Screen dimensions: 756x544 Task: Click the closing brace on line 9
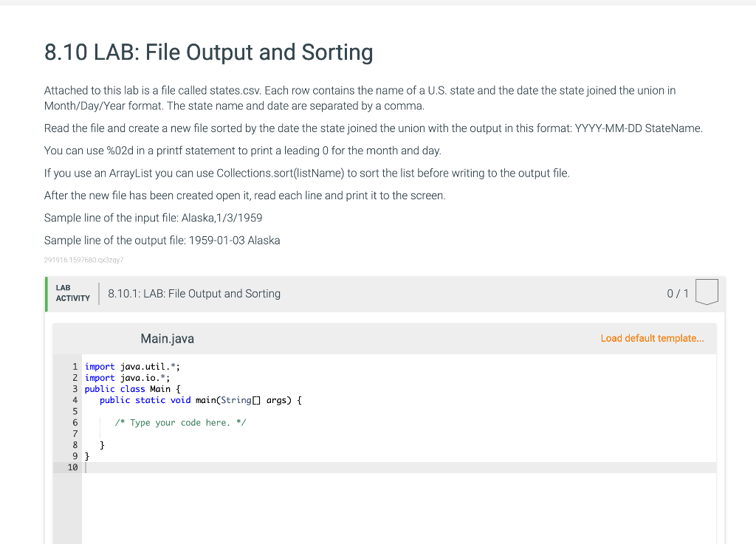coord(87,455)
